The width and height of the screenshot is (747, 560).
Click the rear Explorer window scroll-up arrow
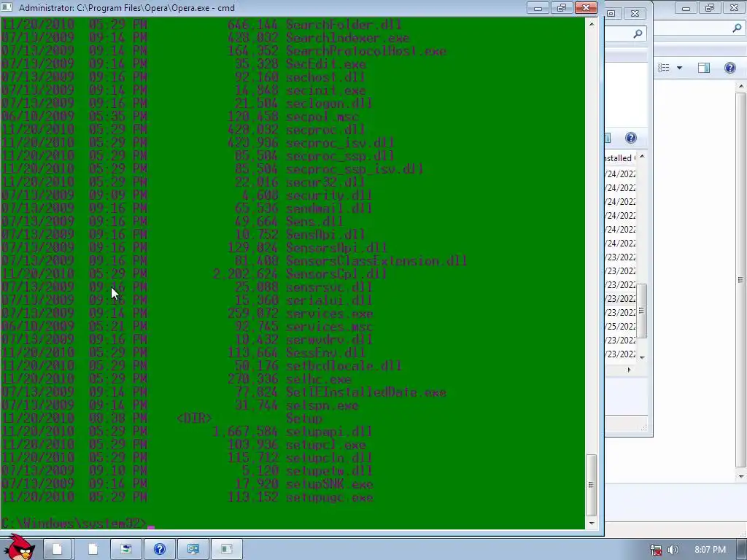(x=741, y=86)
